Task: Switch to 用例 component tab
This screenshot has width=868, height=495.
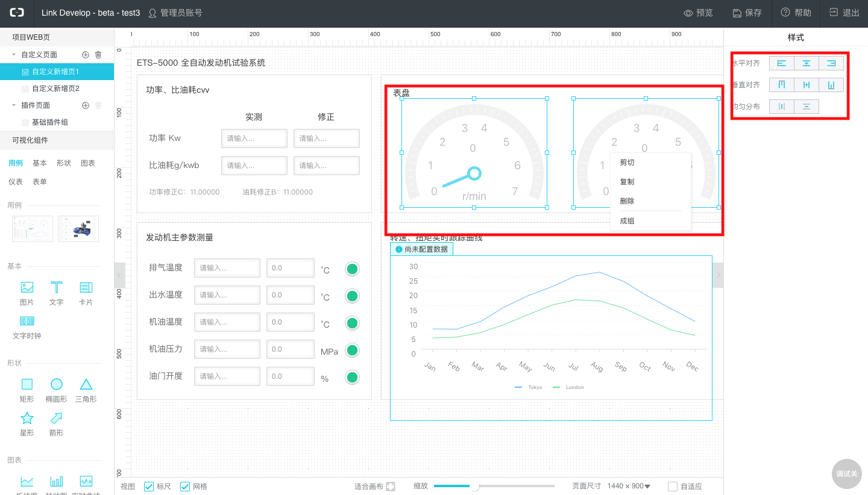Action: [x=16, y=163]
